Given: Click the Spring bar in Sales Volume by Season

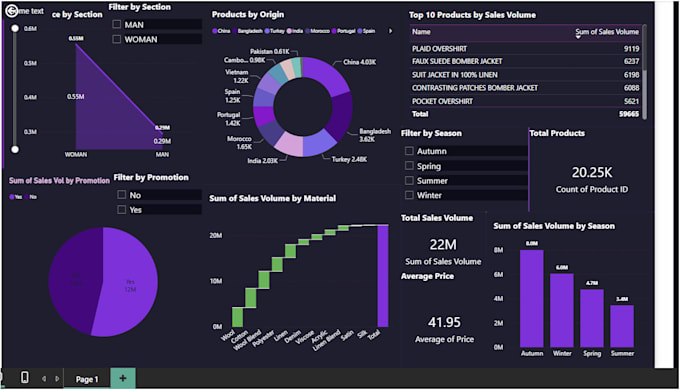Looking at the screenshot, I should (x=592, y=318).
